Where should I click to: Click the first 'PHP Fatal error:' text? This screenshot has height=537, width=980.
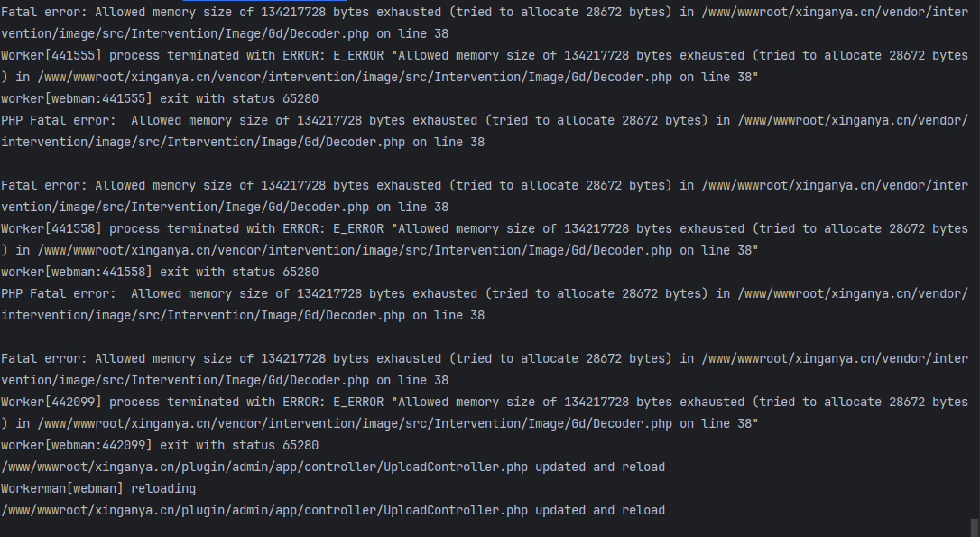(58, 121)
